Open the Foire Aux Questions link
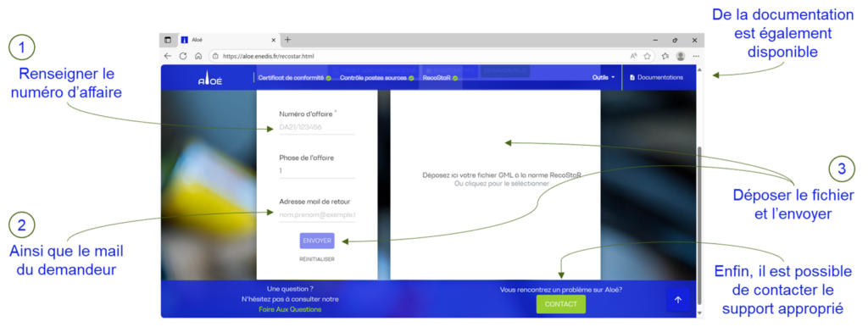 point(290,309)
